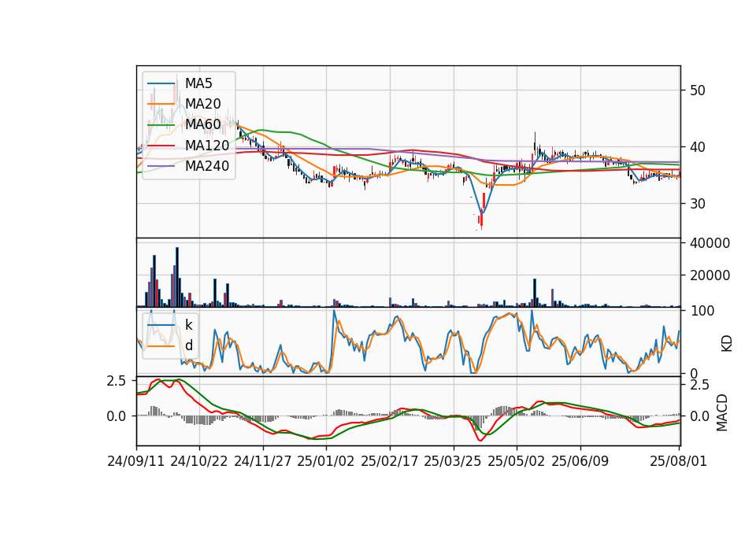Click the 25/01/02 date tick label
The height and width of the screenshot is (543, 756).
[326, 462]
